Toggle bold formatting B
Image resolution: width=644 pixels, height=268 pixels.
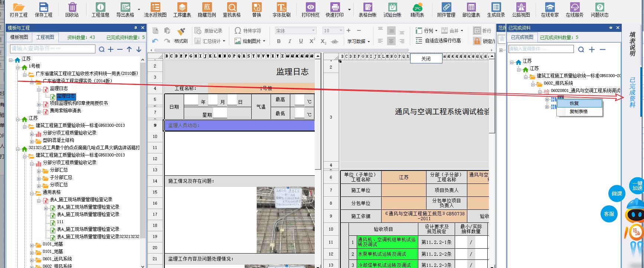(x=279, y=41)
